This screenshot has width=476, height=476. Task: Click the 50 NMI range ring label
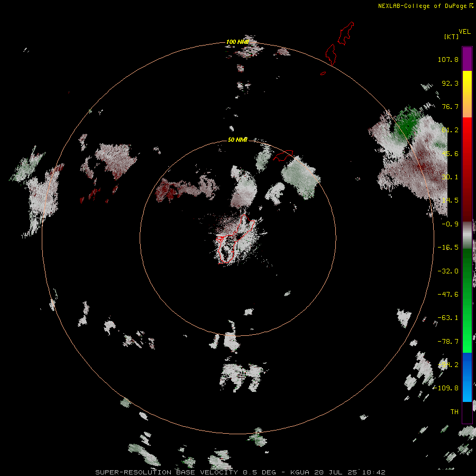pos(237,140)
